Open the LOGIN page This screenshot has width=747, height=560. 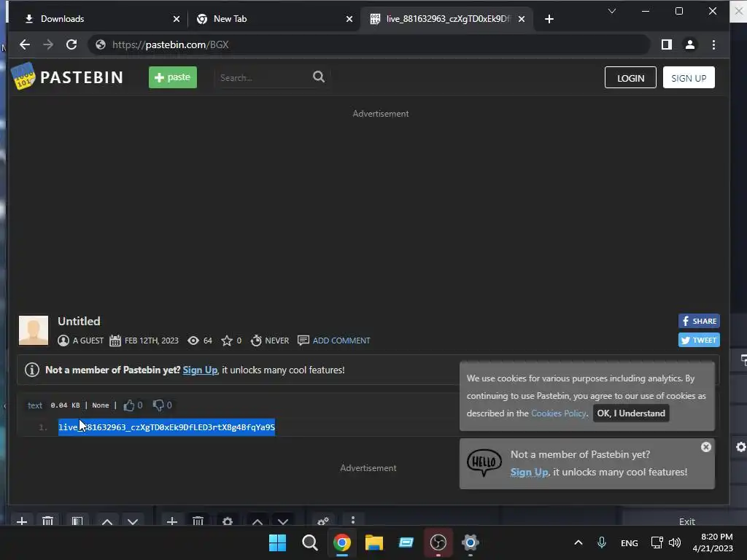coord(630,77)
